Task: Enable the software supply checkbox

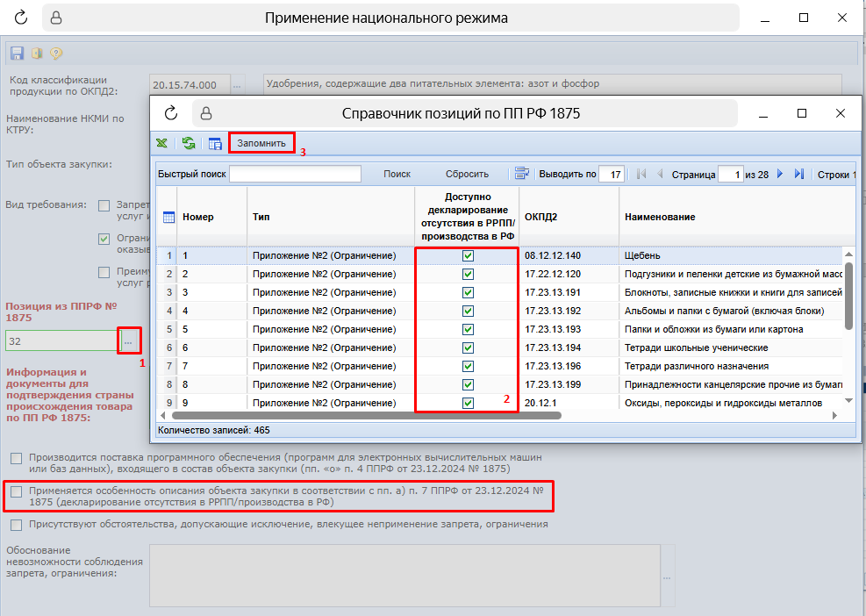Action: tap(17, 458)
